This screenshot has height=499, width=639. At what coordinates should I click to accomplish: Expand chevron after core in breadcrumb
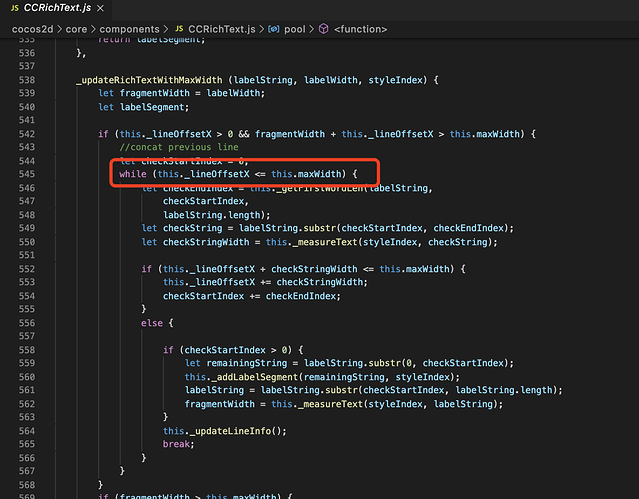pos(93,29)
